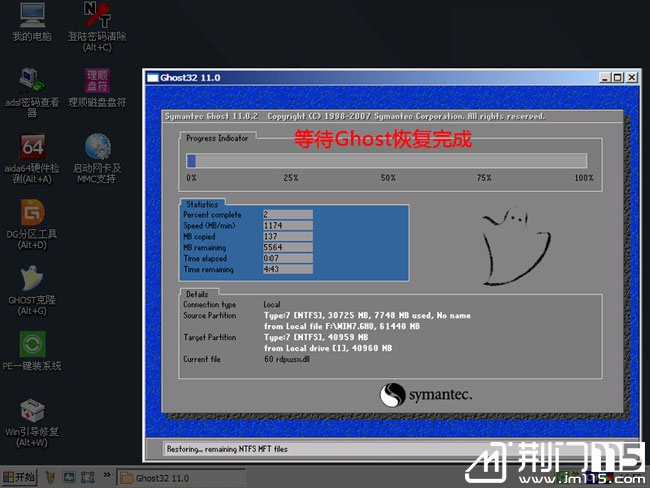The image size is (650, 488).
Task: Click the Speed value 1174
Action: (x=288, y=225)
